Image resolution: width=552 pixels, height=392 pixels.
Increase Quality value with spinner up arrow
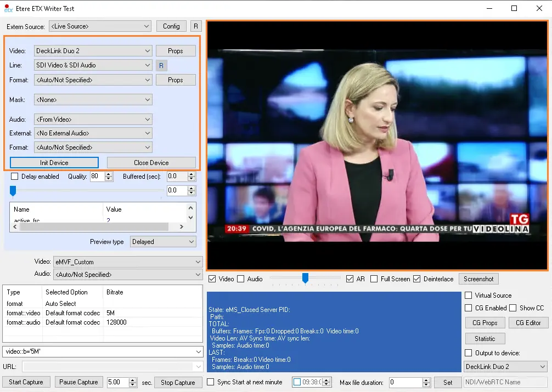point(109,174)
